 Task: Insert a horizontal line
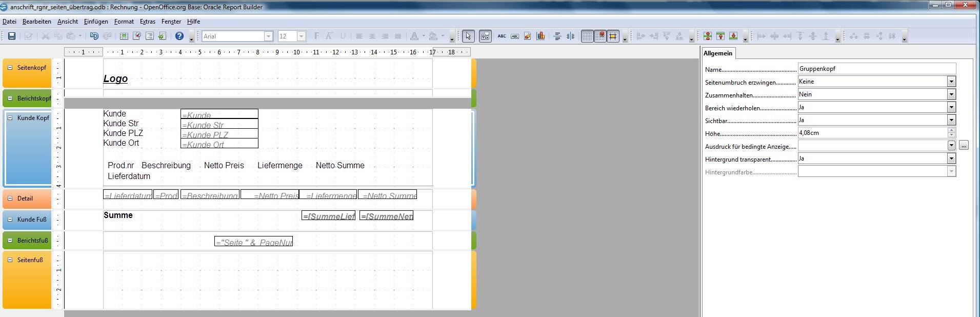[557, 36]
